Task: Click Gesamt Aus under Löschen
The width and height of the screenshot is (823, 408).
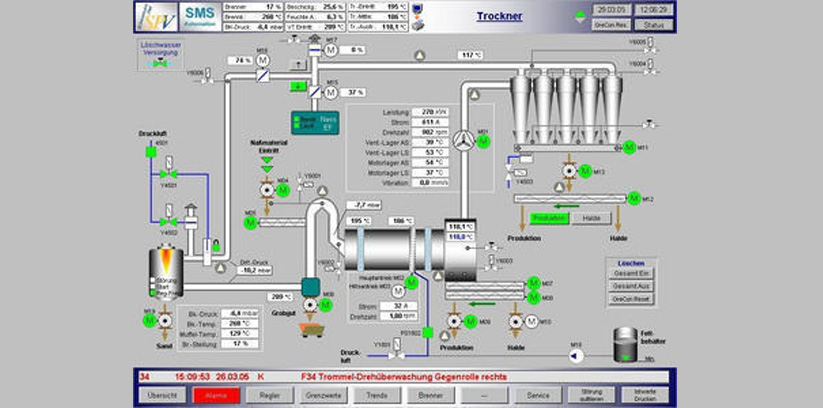Action: pos(631,286)
